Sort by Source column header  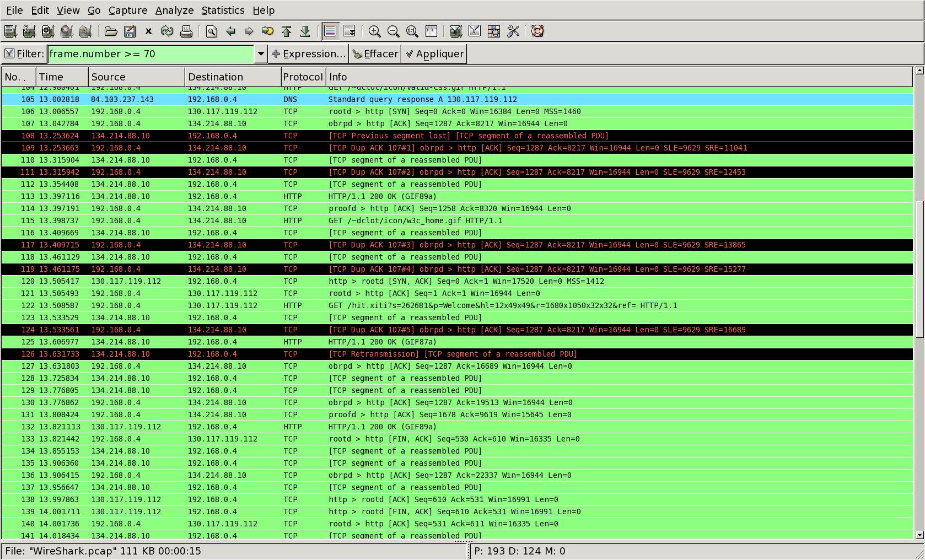pos(137,77)
